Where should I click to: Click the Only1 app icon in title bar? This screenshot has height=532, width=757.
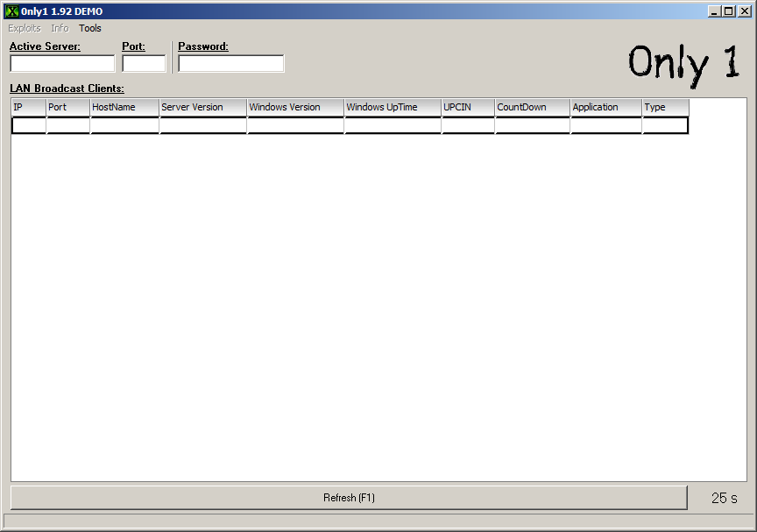12,11
